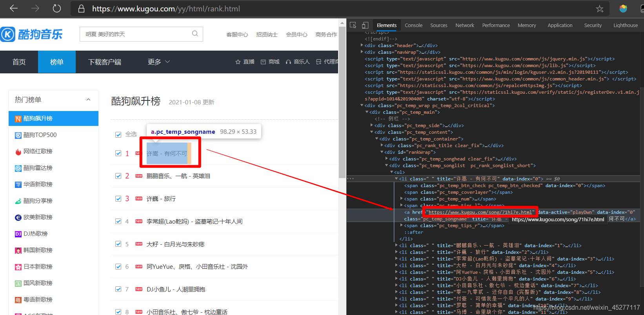Open the 客服中心 link
This screenshot has width=644, height=315.
tap(237, 35)
